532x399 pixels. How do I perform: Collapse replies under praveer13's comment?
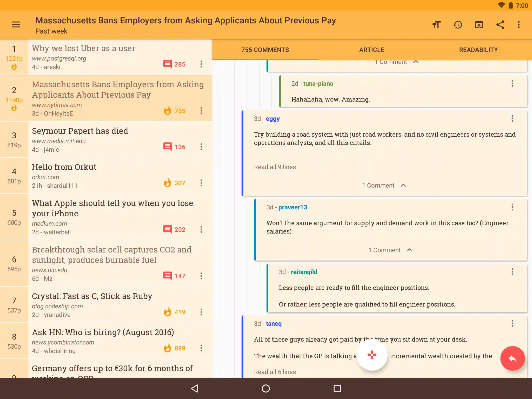click(x=390, y=250)
